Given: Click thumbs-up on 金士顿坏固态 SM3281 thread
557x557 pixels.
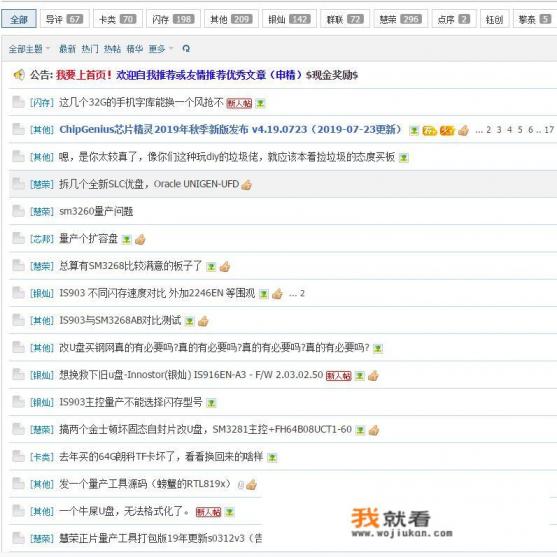Looking at the screenshot, I should pos(374,430).
